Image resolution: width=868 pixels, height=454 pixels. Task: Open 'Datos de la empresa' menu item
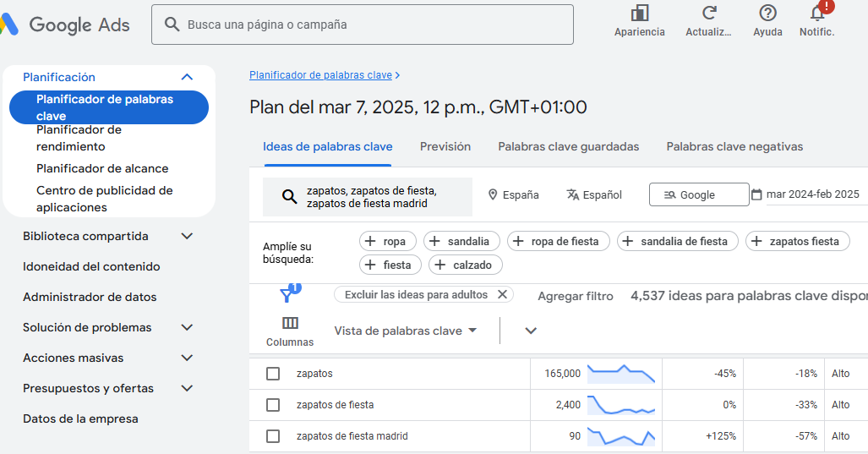[80, 418]
